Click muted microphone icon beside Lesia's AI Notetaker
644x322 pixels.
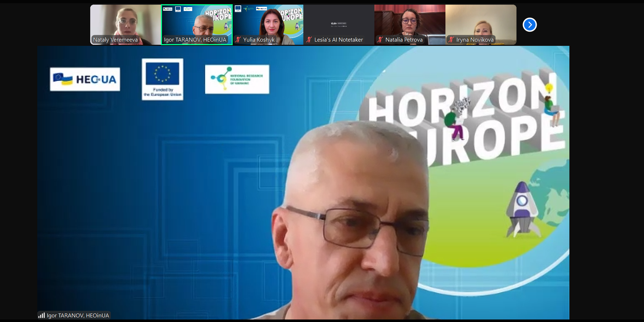tap(309, 40)
